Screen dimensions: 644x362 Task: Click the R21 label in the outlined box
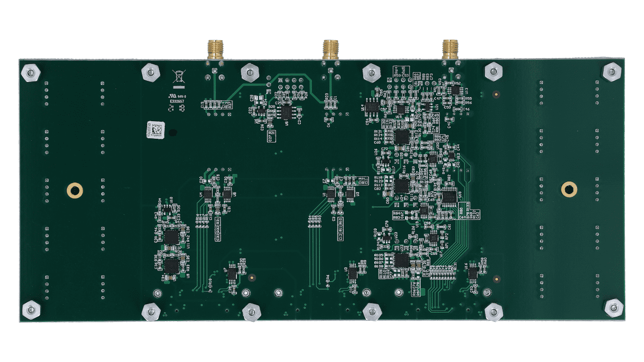(272, 133)
